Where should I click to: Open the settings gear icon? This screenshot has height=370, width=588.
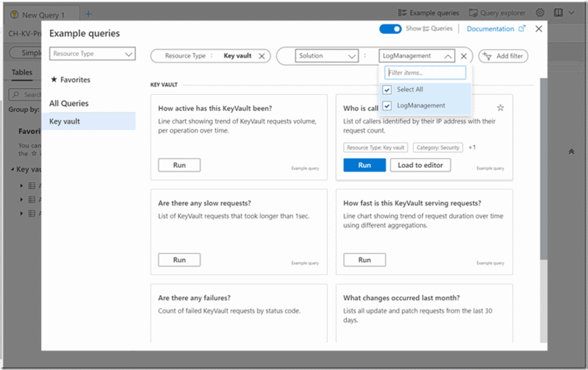click(540, 13)
